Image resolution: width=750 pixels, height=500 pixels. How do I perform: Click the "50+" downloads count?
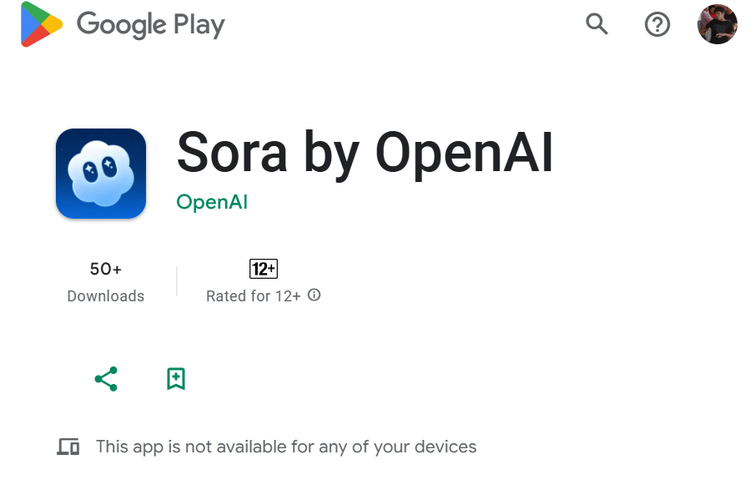coord(105,269)
